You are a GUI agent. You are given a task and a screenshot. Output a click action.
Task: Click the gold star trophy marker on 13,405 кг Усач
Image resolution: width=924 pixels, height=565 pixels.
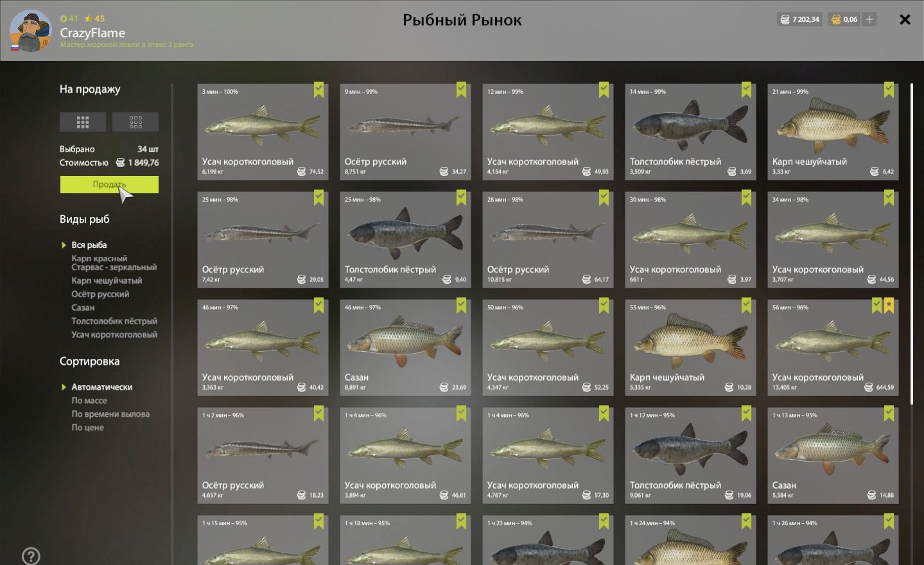(x=889, y=306)
